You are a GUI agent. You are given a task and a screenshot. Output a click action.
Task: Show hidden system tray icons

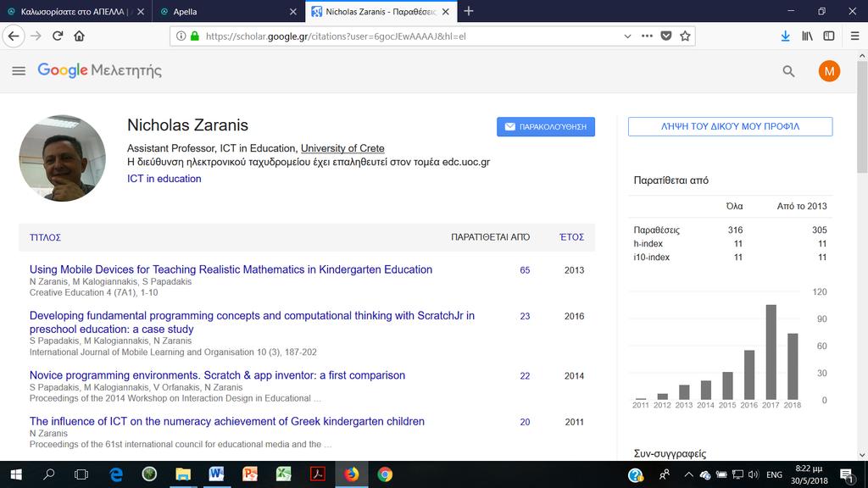tap(688, 474)
